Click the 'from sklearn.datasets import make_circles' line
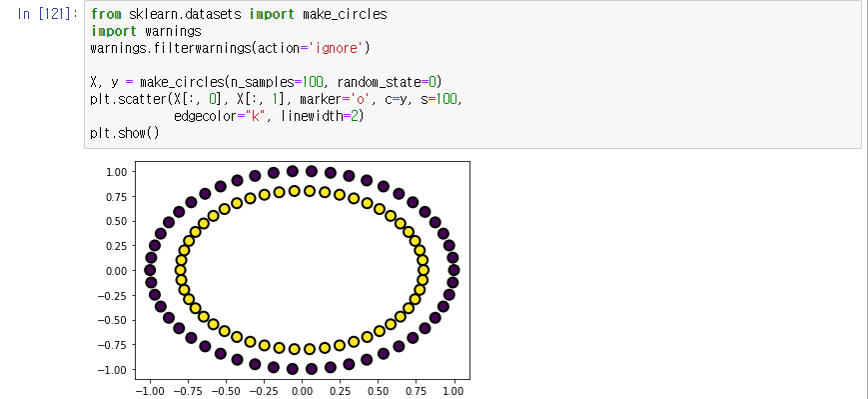This screenshot has height=399, width=868. 239,14
